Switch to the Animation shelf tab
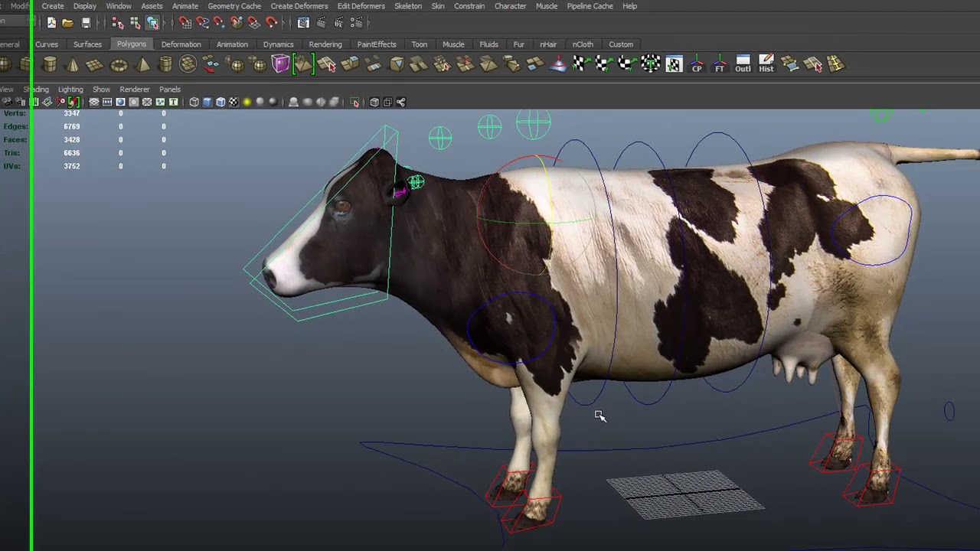980x551 pixels. pyautogui.click(x=232, y=44)
